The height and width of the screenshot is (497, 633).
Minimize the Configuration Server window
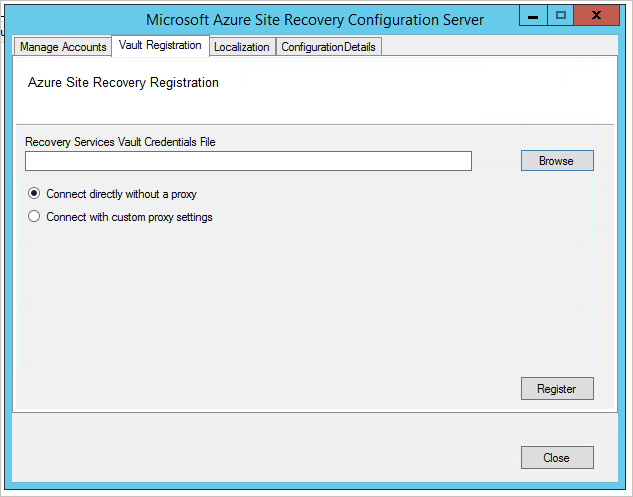point(533,15)
